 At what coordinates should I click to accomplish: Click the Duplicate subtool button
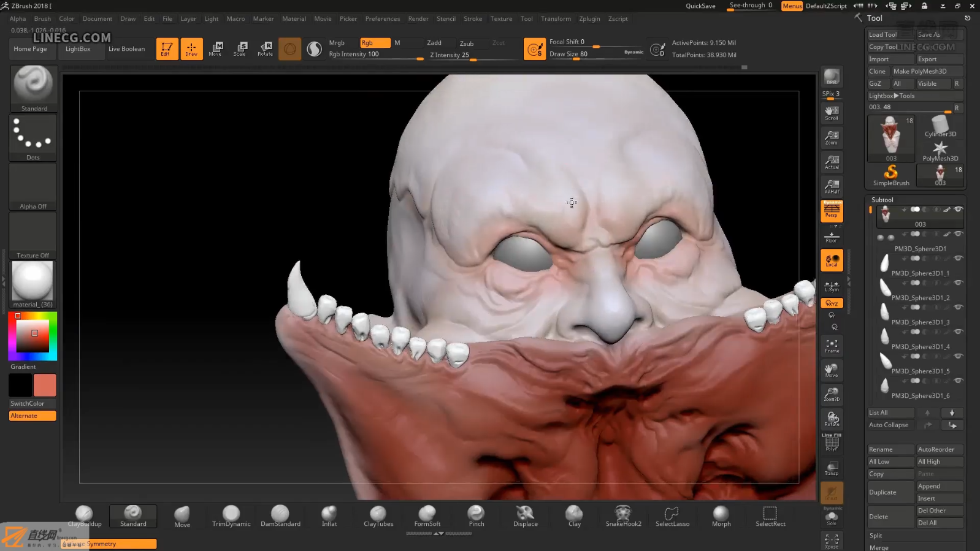(x=890, y=492)
